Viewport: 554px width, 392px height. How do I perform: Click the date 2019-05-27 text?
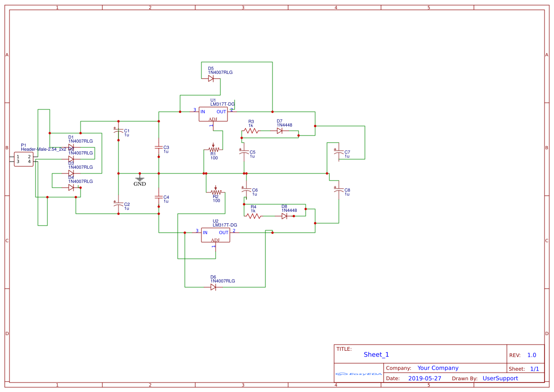pyautogui.click(x=424, y=378)
